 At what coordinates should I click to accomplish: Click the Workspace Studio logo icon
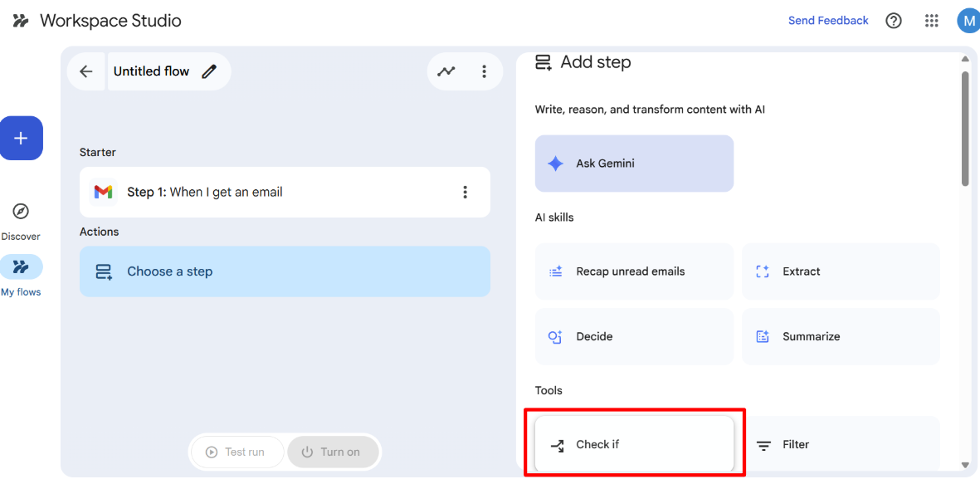tap(21, 21)
